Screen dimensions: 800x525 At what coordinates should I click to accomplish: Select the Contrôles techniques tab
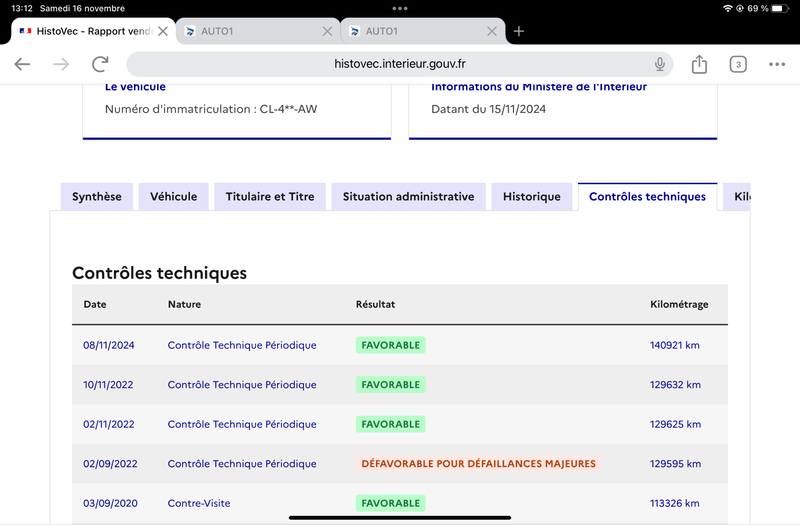point(647,196)
